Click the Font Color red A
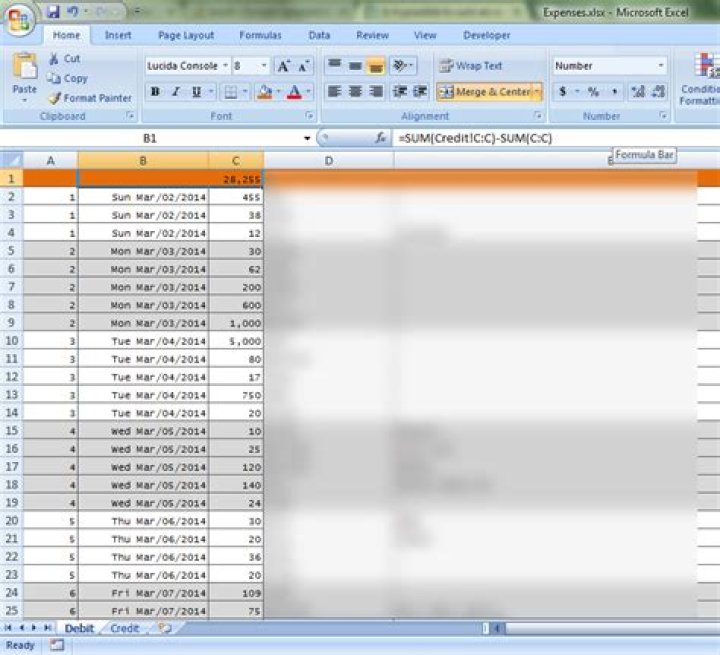Image resolution: width=720 pixels, height=655 pixels. click(294, 92)
